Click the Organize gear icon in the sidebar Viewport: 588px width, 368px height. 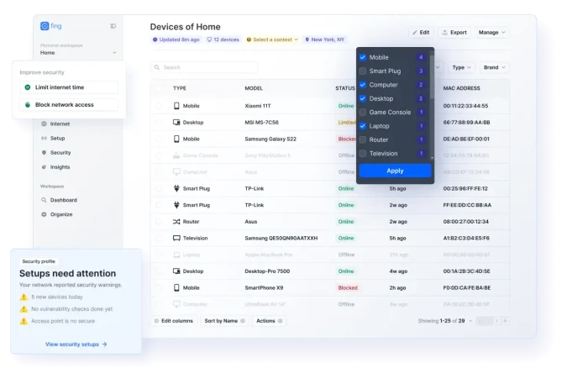coord(44,214)
